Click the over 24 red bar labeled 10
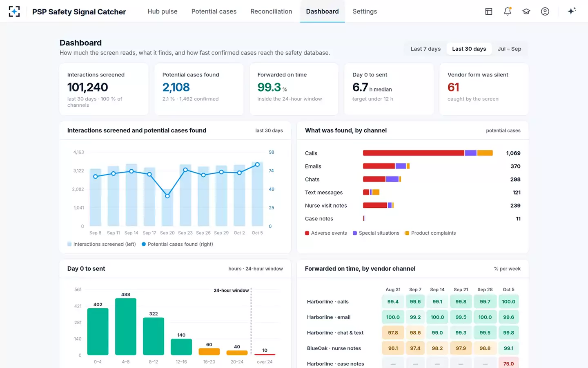The width and height of the screenshot is (588, 368). coord(265,355)
